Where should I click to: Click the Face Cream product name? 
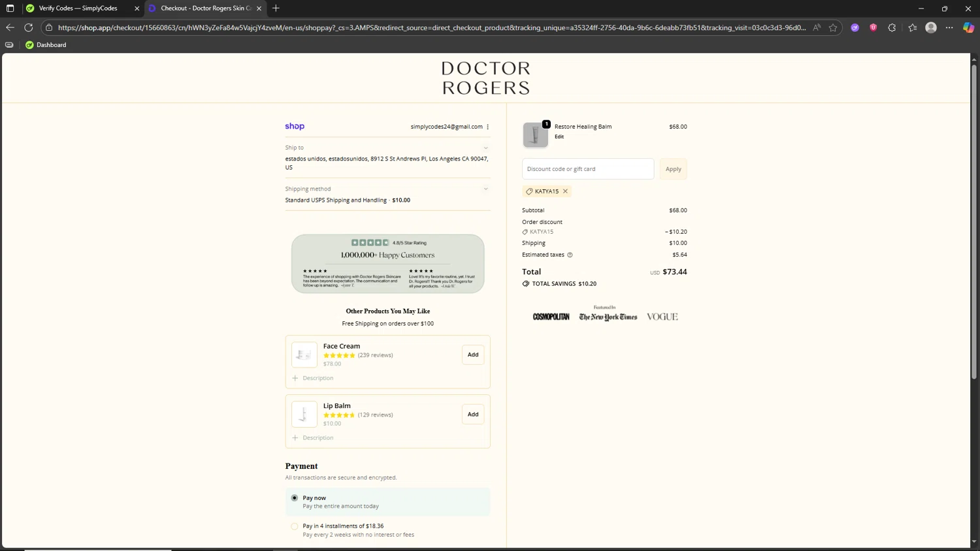click(x=342, y=346)
